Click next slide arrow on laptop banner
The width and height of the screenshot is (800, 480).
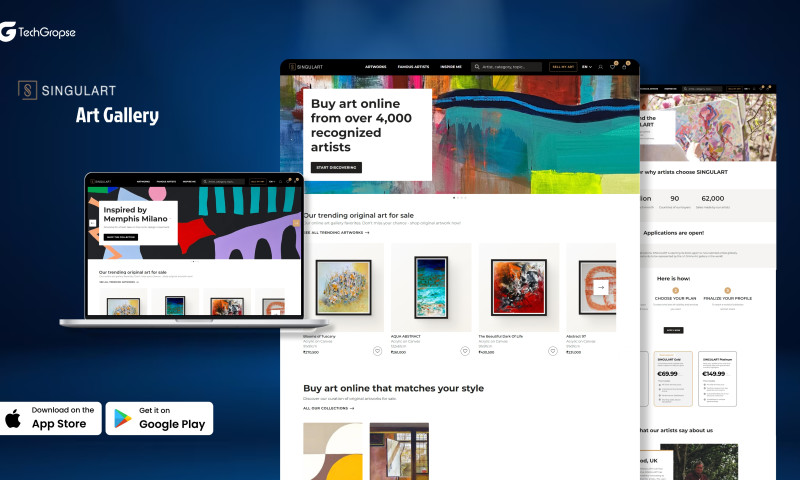point(296,223)
